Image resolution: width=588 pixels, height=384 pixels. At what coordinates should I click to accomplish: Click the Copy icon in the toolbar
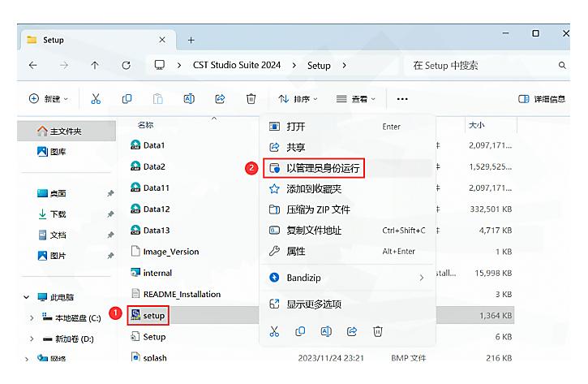pyautogui.click(x=127, y=99)
